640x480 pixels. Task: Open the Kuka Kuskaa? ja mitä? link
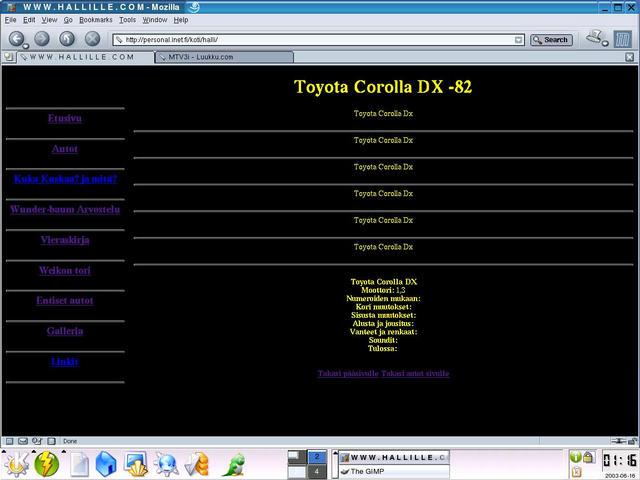pos(65,179)
